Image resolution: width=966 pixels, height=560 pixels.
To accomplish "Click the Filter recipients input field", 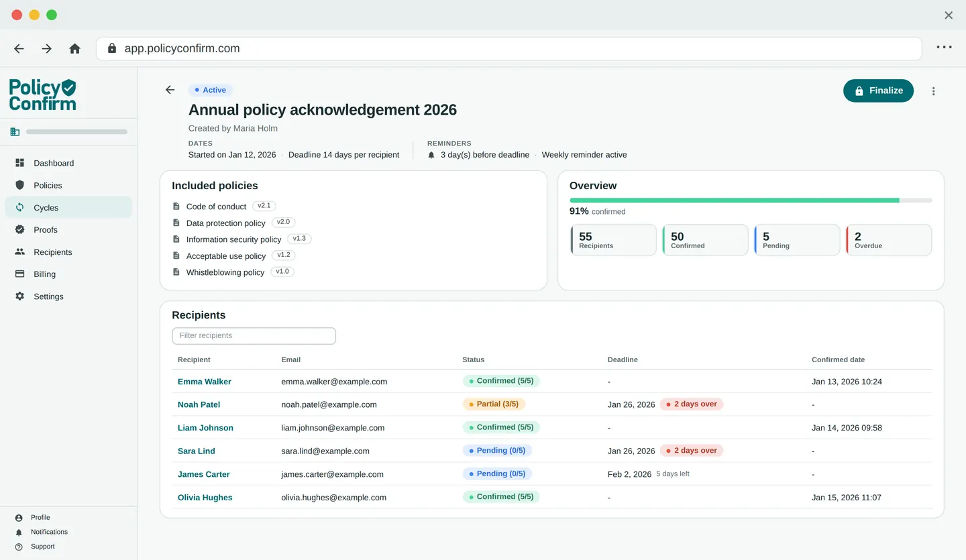I will pos(254,335).
